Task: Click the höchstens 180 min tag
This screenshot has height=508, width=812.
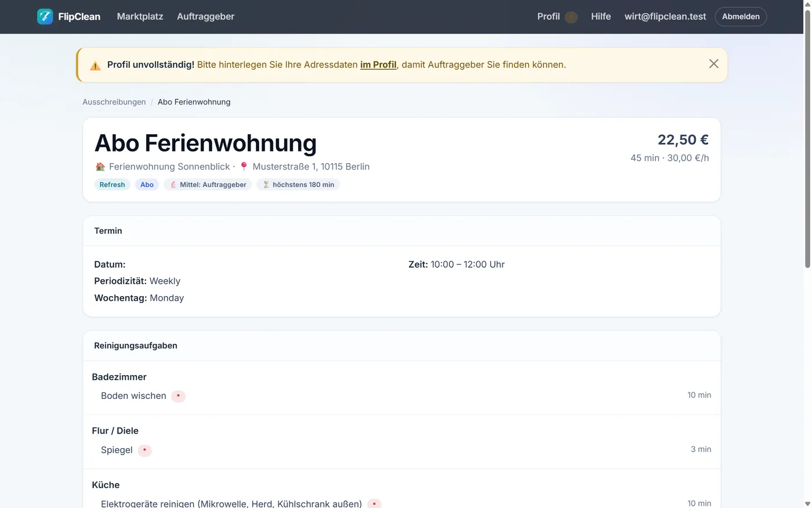Action: click(298, 185)
